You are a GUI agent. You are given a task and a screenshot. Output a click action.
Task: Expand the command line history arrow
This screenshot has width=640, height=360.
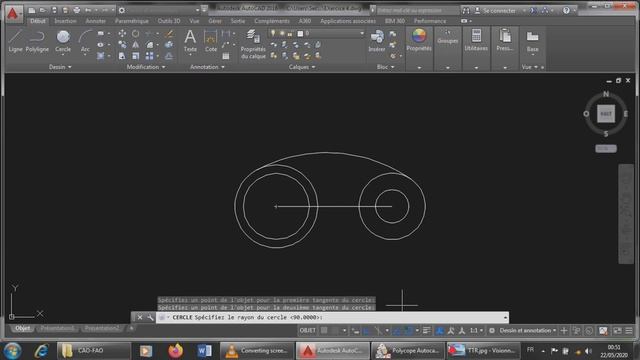coord(505,317)
